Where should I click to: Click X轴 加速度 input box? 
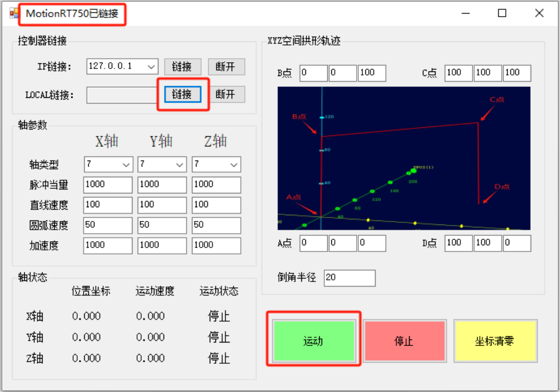tap(108, 246)
